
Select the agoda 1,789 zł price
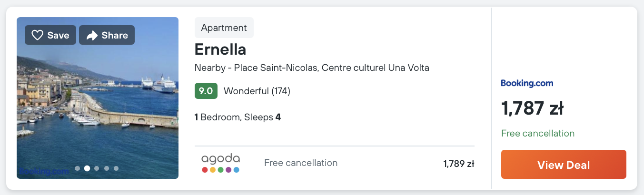tap(458, 164)
